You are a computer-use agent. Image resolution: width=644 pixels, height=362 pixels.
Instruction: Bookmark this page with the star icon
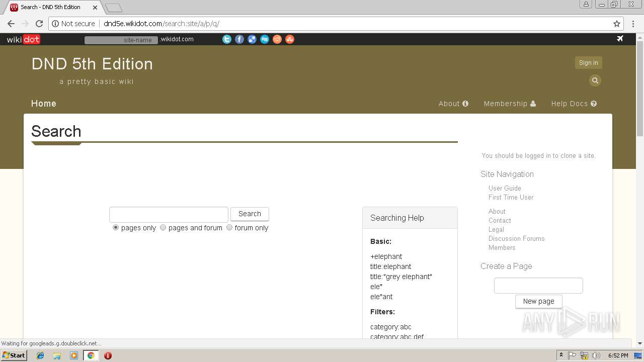tap(617, 24)
